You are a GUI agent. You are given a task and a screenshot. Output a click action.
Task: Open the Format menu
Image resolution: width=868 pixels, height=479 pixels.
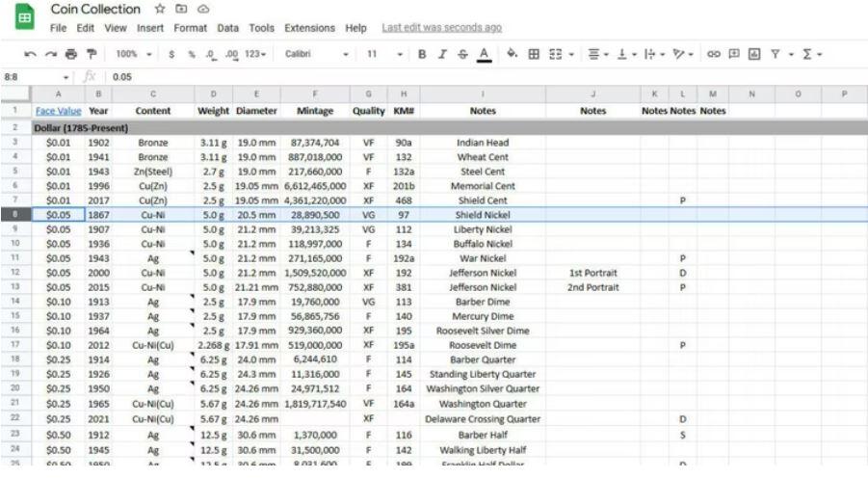188,28
